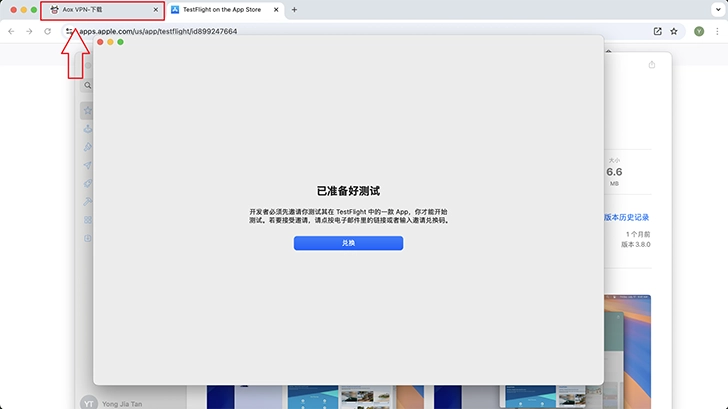
Task: Open a new browser tab
Action: 294,10
